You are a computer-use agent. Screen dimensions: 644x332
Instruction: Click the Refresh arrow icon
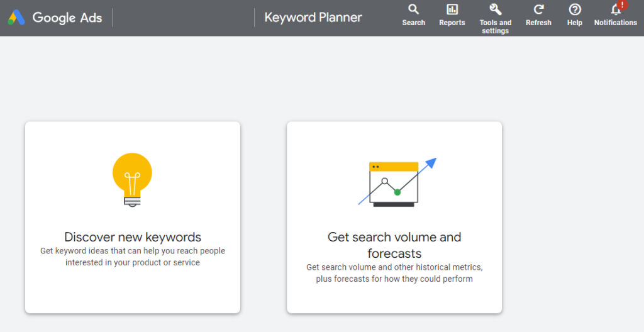pos(538,9)
